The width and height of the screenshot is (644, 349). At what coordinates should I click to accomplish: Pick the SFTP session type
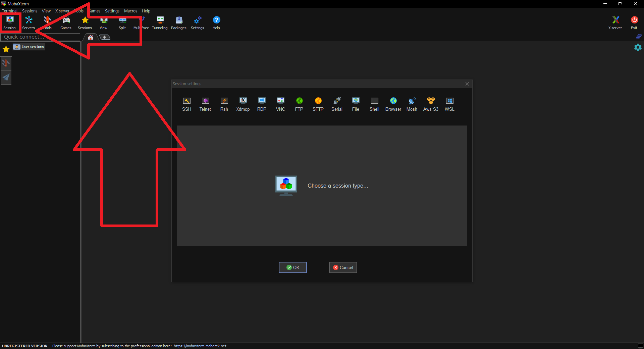pos(318,104)
